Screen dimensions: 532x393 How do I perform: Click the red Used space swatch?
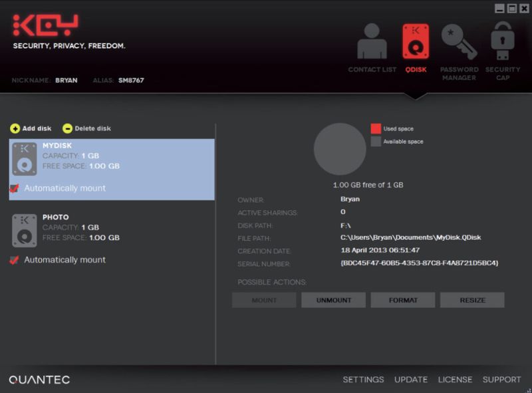(x=376, y=128)
